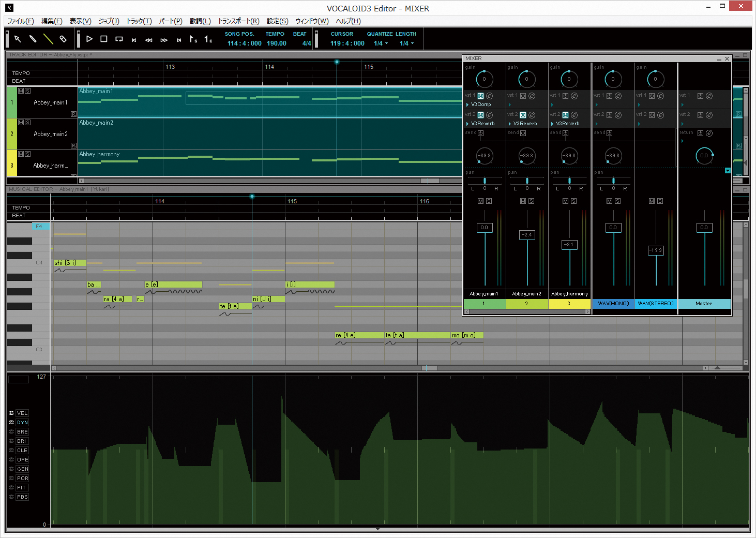Toggle DYN parameter overlay eye icon
Screen dimensions: 756x538
click(11, 423)
